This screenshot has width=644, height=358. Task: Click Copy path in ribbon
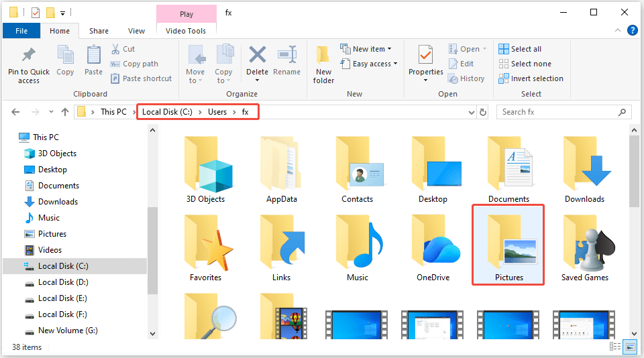[x=134, y=64]
